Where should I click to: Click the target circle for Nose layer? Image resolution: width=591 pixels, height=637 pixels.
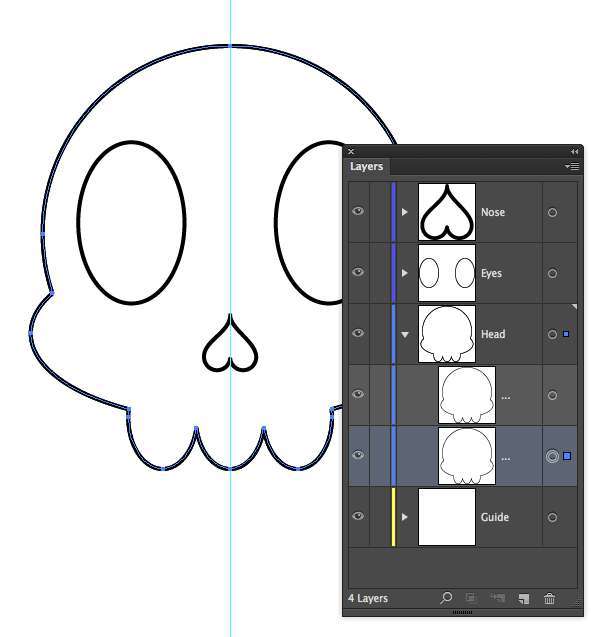point(552,212)
